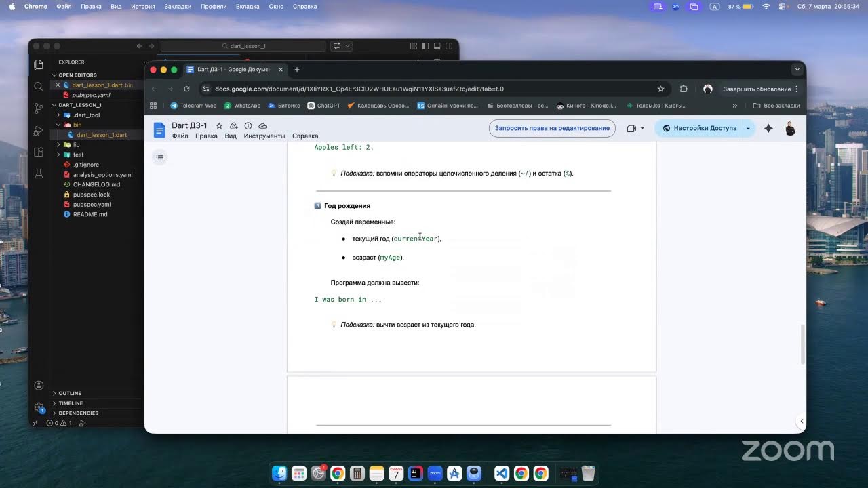Open the Explorer icon in VS Code activity bar
Image resolution: width=868 pixels, height=488 pixels.
point(39,65)
